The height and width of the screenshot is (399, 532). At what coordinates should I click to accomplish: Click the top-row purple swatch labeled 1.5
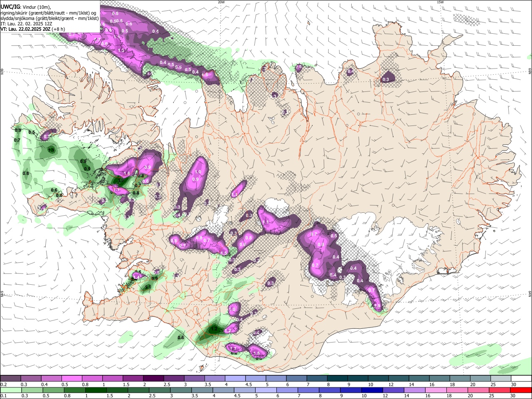(133, 378)
